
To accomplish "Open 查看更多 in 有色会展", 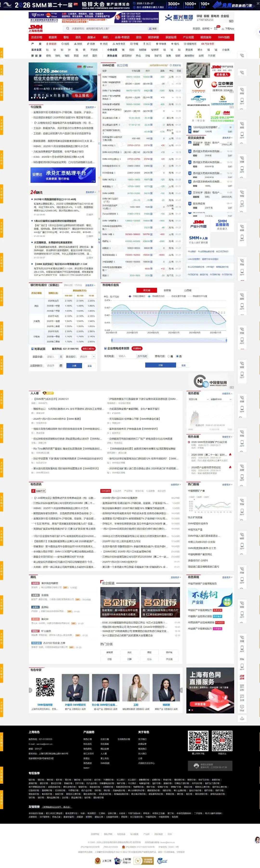I will (227, 437).
